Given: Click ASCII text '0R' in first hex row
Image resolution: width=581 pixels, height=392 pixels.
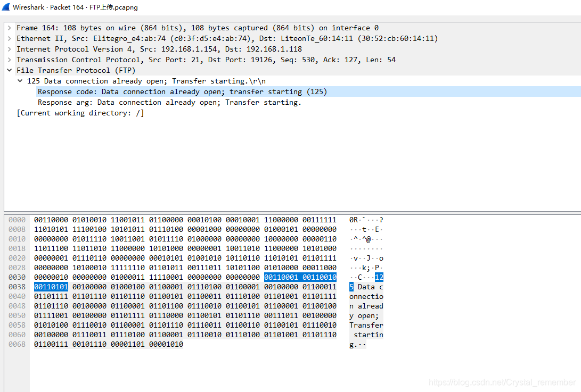Looking at the screenshot, I should (x=354, y=220).
